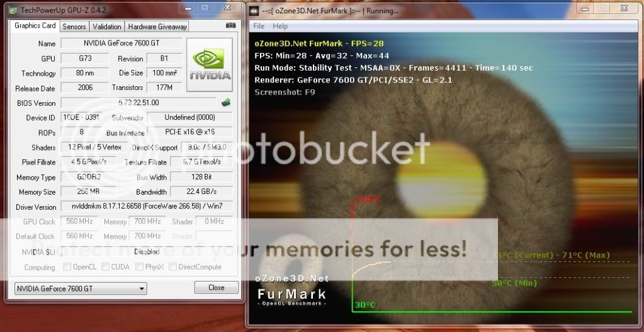Click the Technology field showing 80 nm
The image size is (644, 332).
click(85, 73)
